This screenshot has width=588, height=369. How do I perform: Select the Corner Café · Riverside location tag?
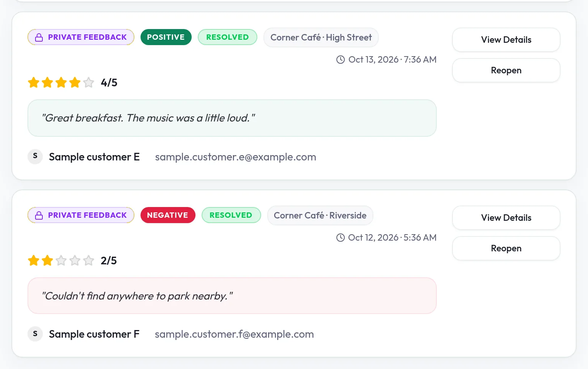coord(320,215)
